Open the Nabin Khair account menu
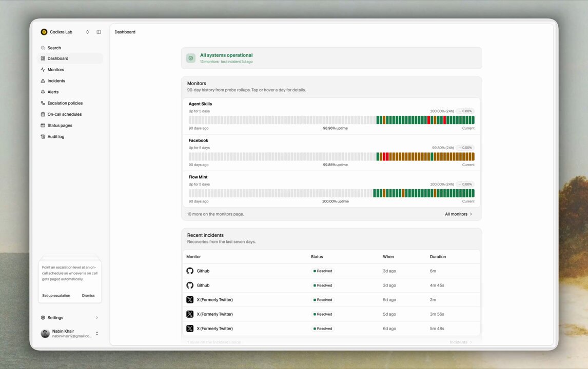Screen dimensions: 588x369 tap(70, 334)
